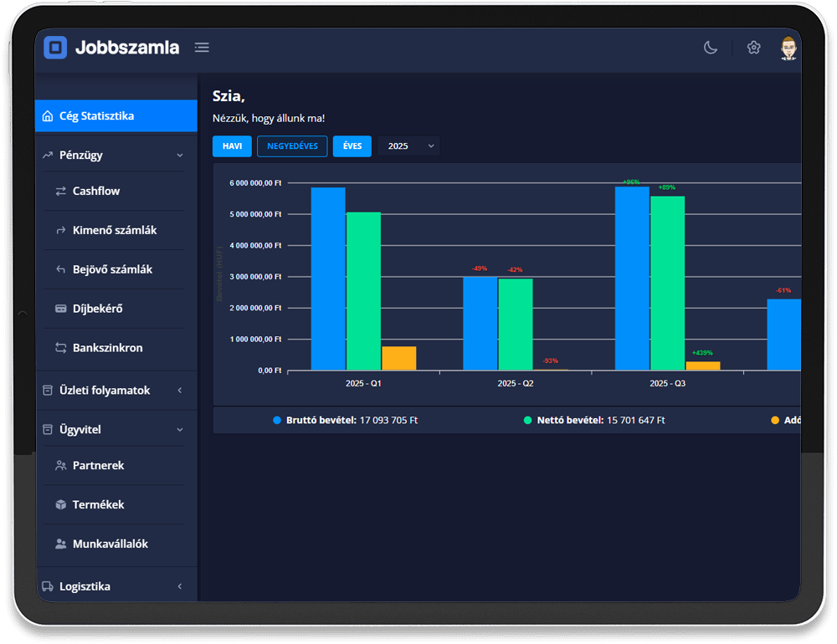
Task: Switch the chart to HAVI view
Action: click(x=232, y=146)
